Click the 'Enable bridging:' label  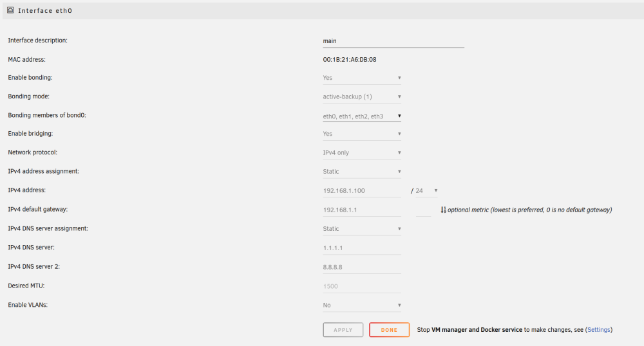30,134
